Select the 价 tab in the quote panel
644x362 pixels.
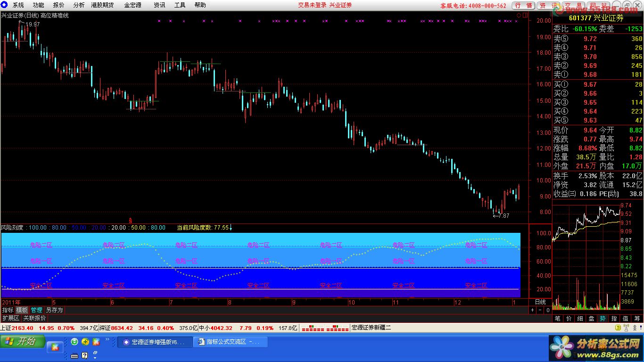[569, 319]
